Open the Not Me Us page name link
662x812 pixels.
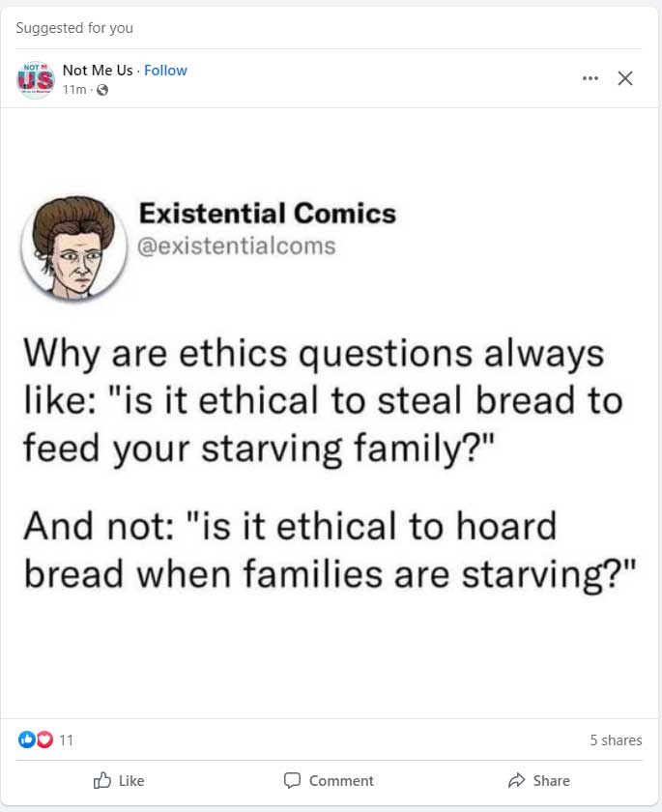(98, 71)
